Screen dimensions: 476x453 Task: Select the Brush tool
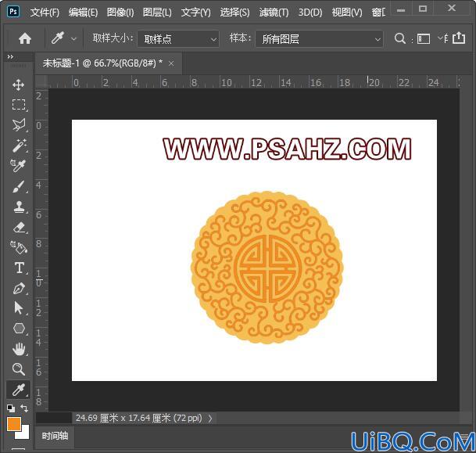point(19,186)
